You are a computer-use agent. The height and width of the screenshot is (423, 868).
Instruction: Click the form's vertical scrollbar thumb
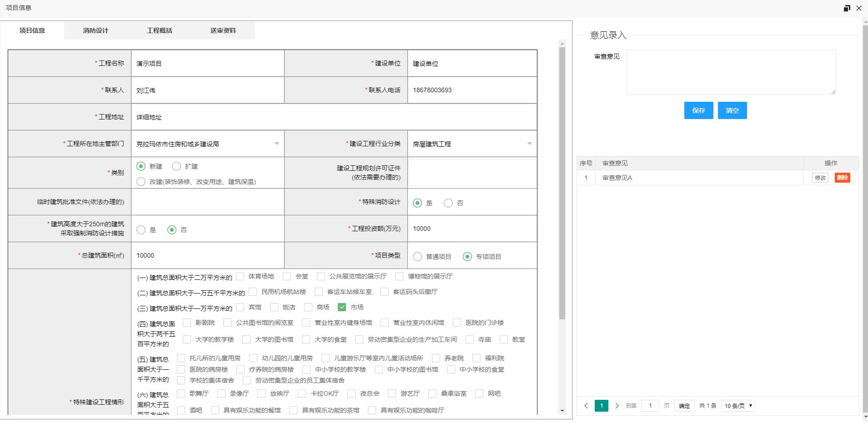pos(562,183)
